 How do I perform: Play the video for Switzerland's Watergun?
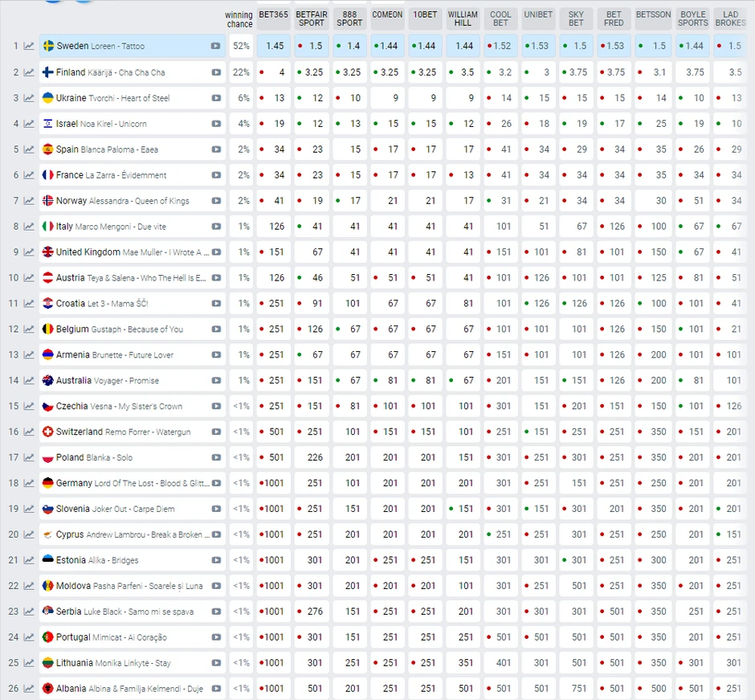(x=216, y=432)
